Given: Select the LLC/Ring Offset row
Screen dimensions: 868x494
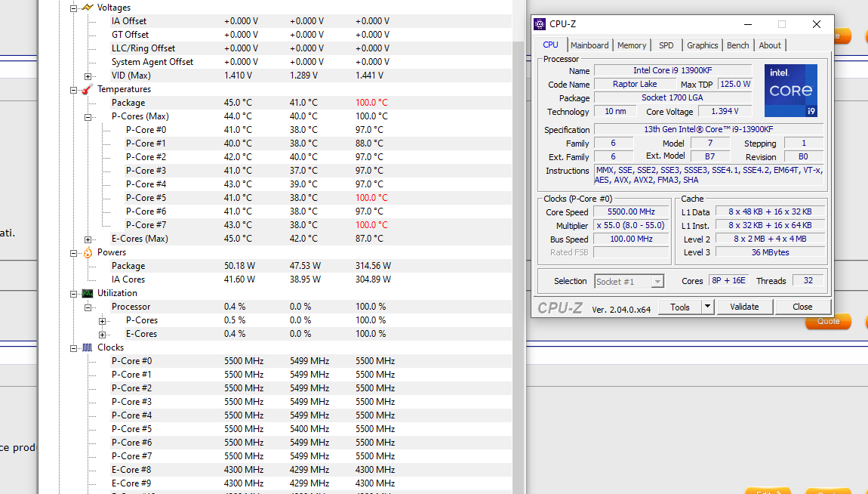Looking at the screenshot, I should [311, 48].
